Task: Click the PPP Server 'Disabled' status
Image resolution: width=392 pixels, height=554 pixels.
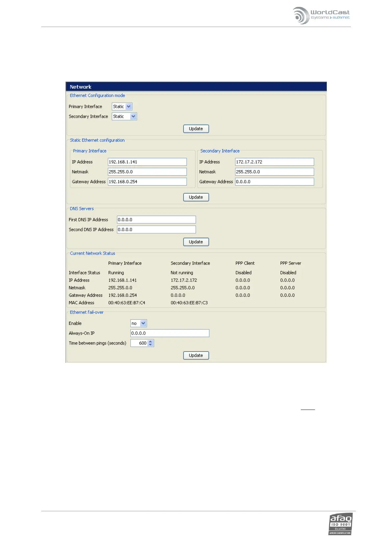Action: coord(288,273)
